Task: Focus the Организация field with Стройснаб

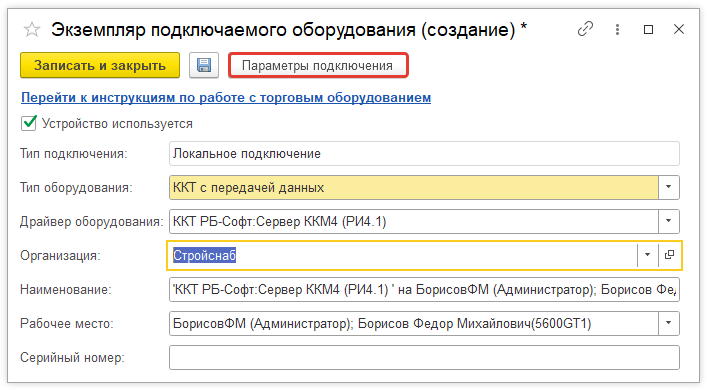Action: click(402, 255)
